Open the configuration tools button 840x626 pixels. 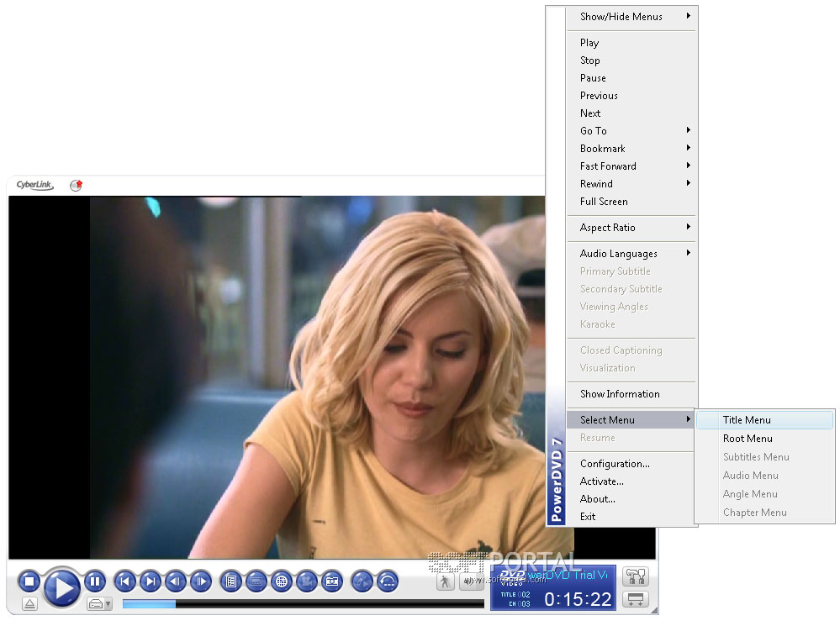636,576
